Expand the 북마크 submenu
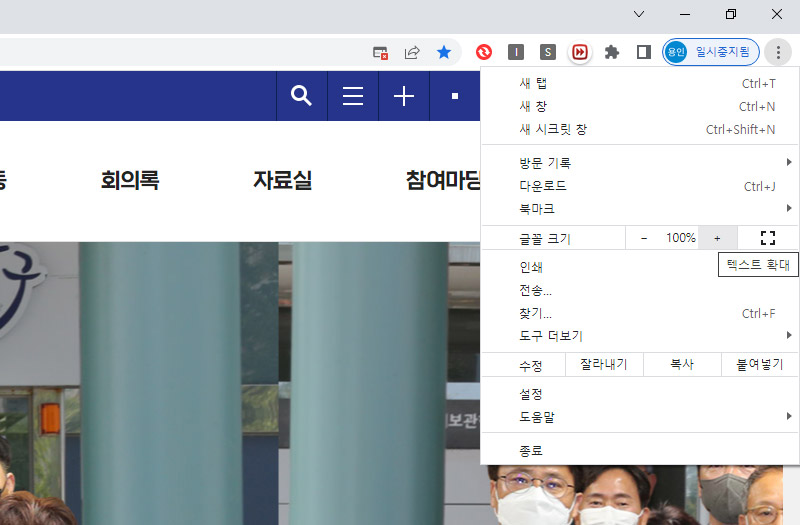800x525 pixels. coord(640,209)
